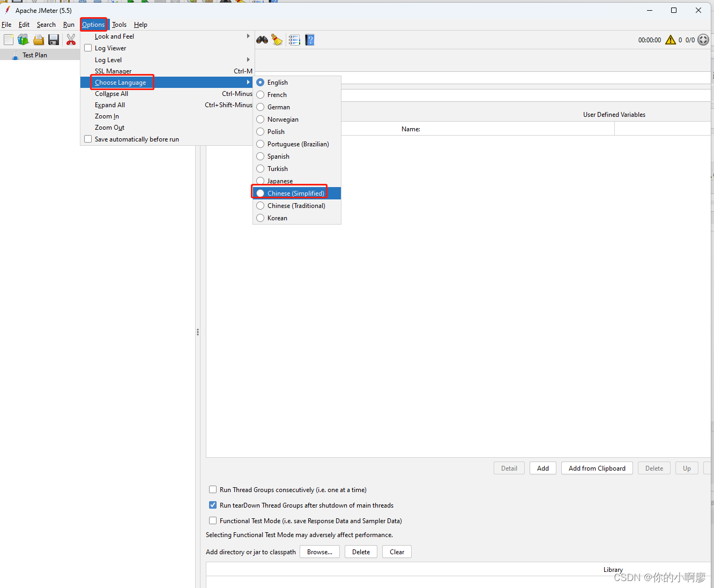The width and height of the screenshot is (714, 588).
Task: Click the yellow warning log errors icon
Action: point(671,40)
